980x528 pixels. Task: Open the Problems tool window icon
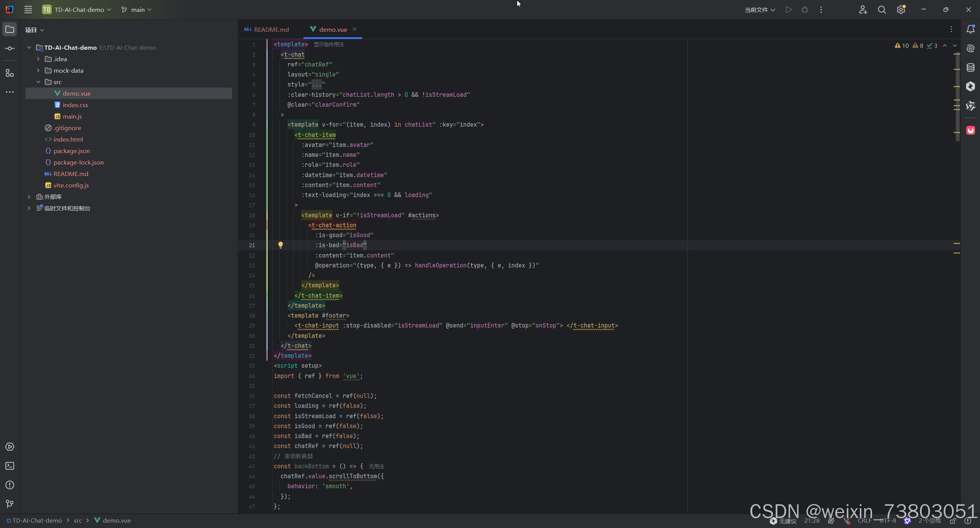(10, 485)
